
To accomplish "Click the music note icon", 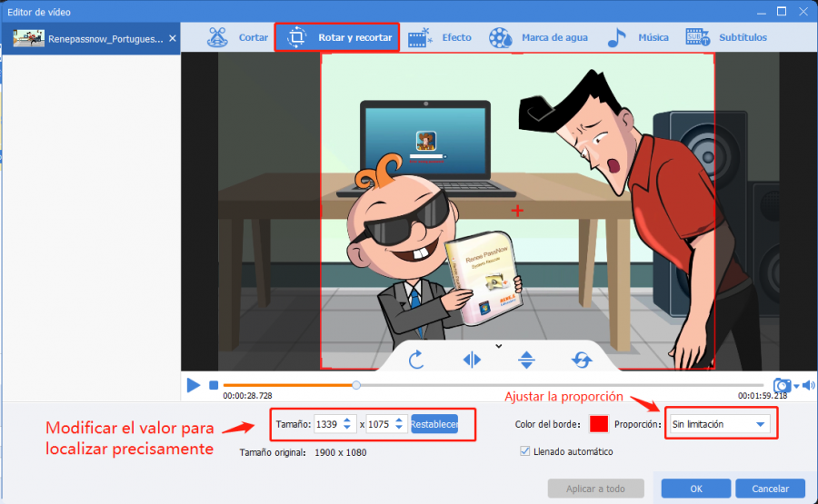I will [616, 37].
